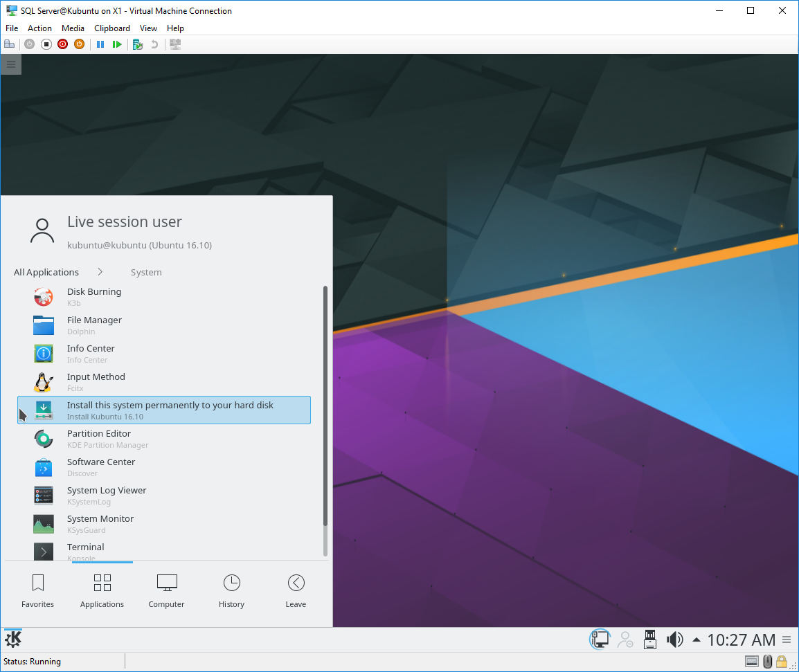Click kubuntu@kubuntu (Ubuntu 16.10) text

[x=140, y=245]
